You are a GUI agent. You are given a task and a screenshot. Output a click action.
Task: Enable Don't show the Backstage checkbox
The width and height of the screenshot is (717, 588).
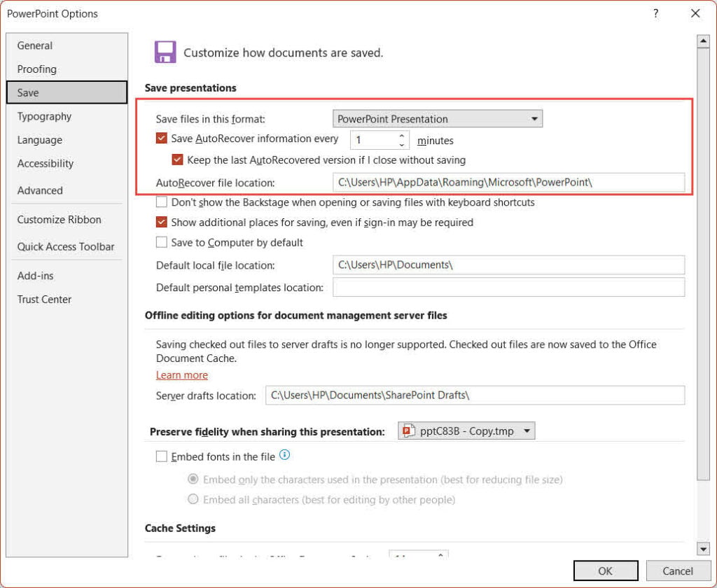[x=162, y=202]
